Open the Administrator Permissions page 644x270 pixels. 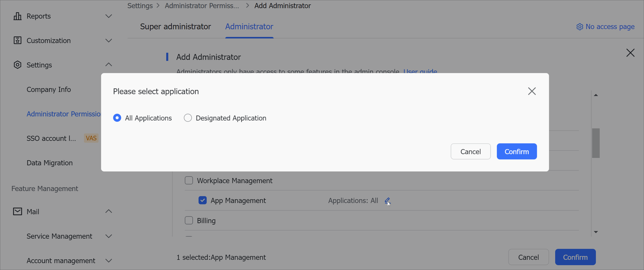point(64,114)
